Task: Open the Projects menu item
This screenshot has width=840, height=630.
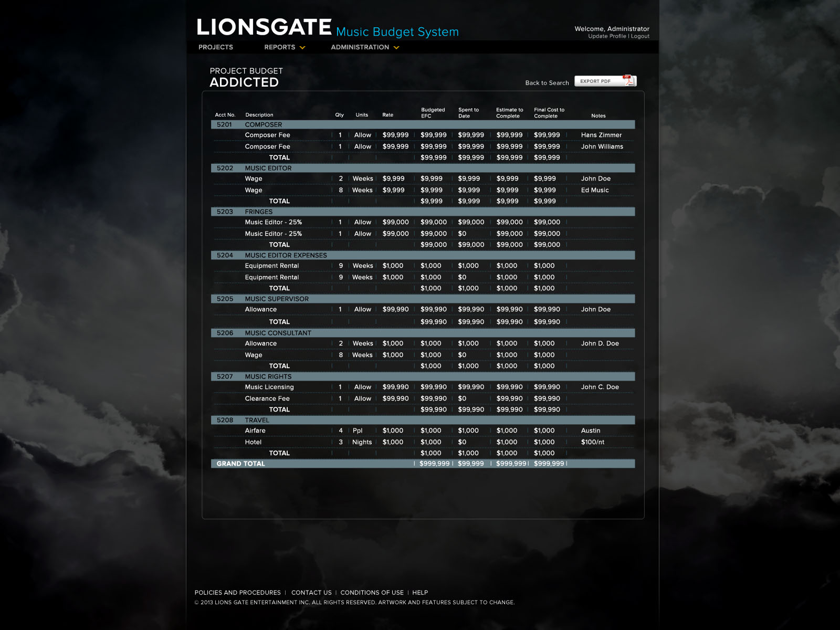Action: click(215, 47)
